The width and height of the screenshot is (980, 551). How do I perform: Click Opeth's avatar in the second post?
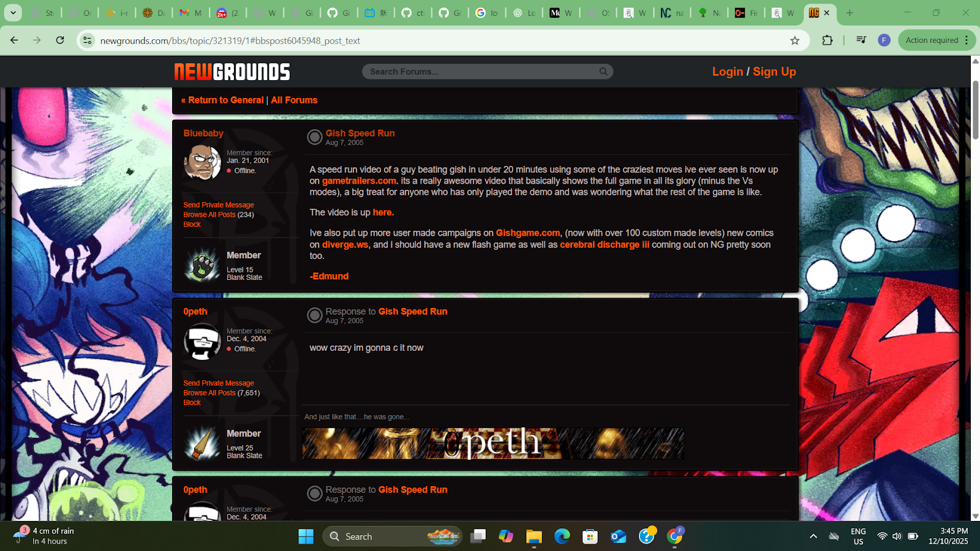tap(202, 341)
